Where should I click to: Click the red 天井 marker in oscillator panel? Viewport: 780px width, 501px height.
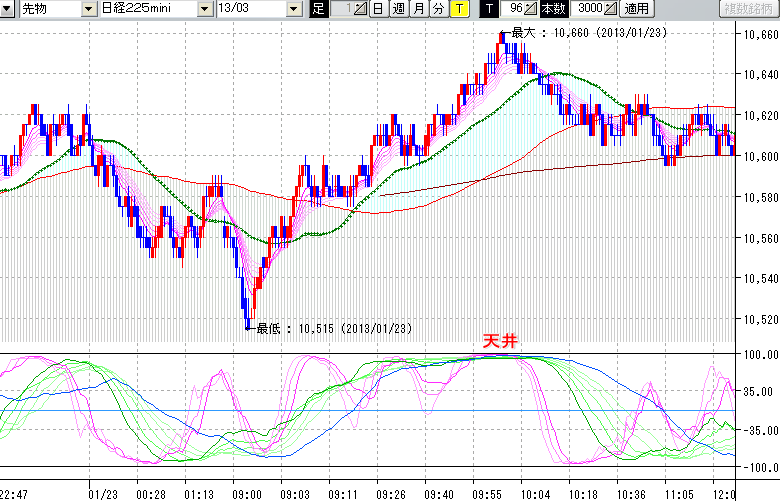coord(500,341)
